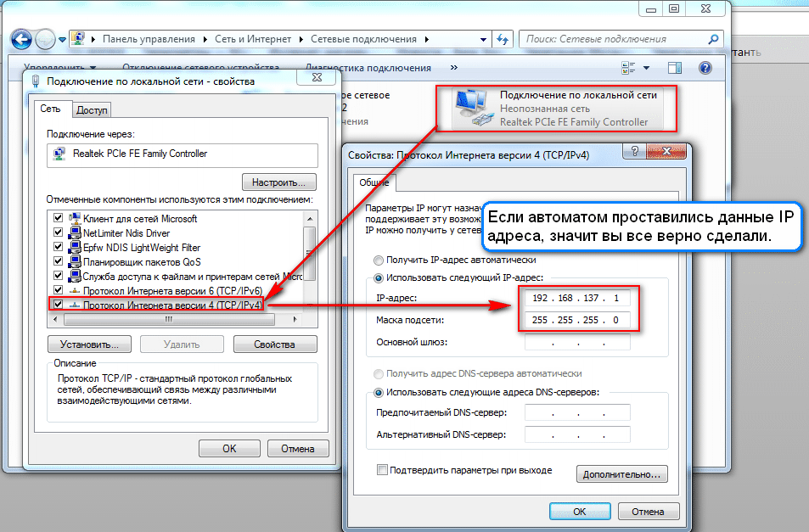
Task: Expand dropdown after 'Сетевые подключения' breadcrumb
Action: pyautogui.click(x=427, y=39)
